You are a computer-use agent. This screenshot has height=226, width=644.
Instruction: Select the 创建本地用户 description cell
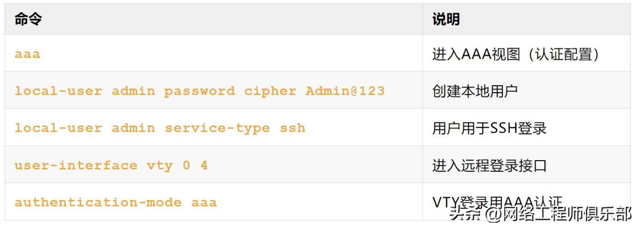click(x=475, y=91)
